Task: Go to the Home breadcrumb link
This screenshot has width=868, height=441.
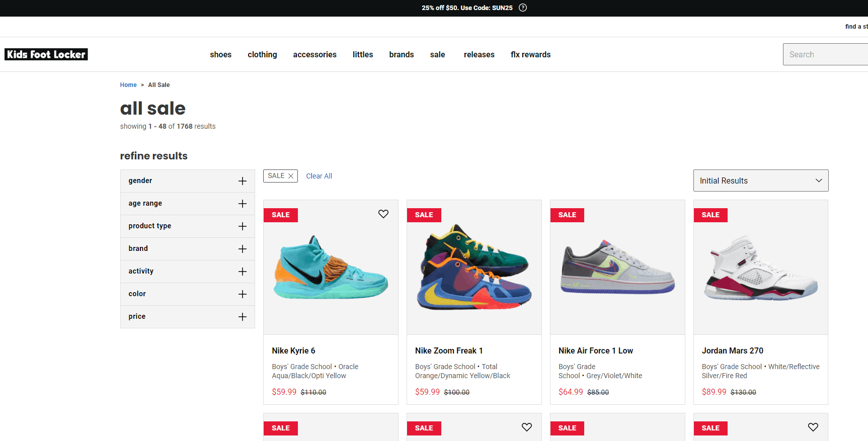Action: [128, 85]
